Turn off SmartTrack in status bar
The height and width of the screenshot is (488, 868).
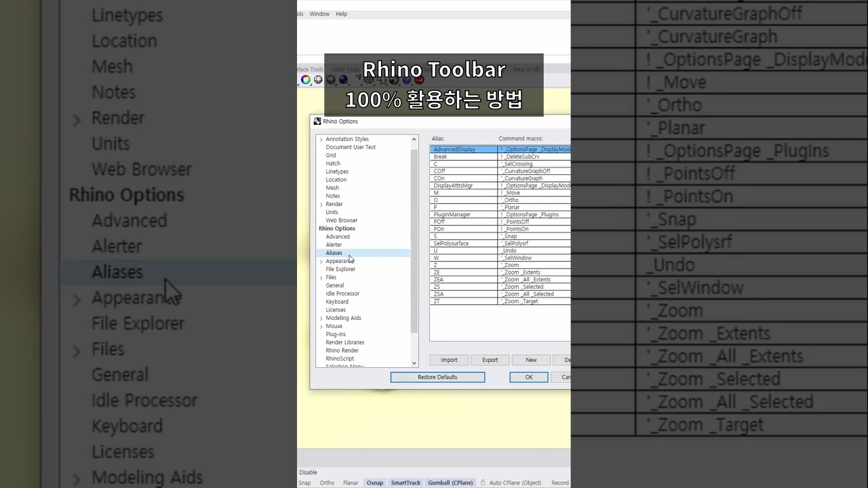tap(406, 483)
